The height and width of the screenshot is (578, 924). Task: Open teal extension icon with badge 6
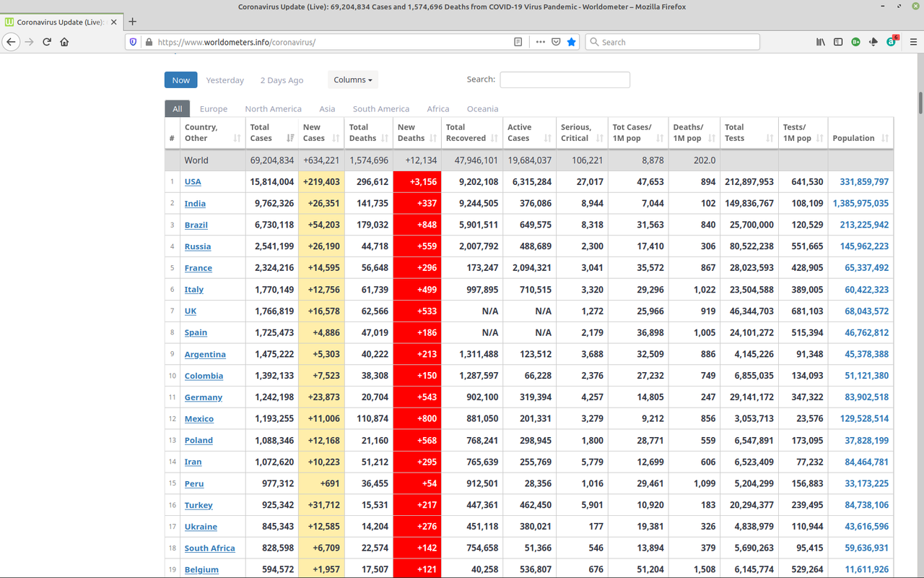point(892,41)
